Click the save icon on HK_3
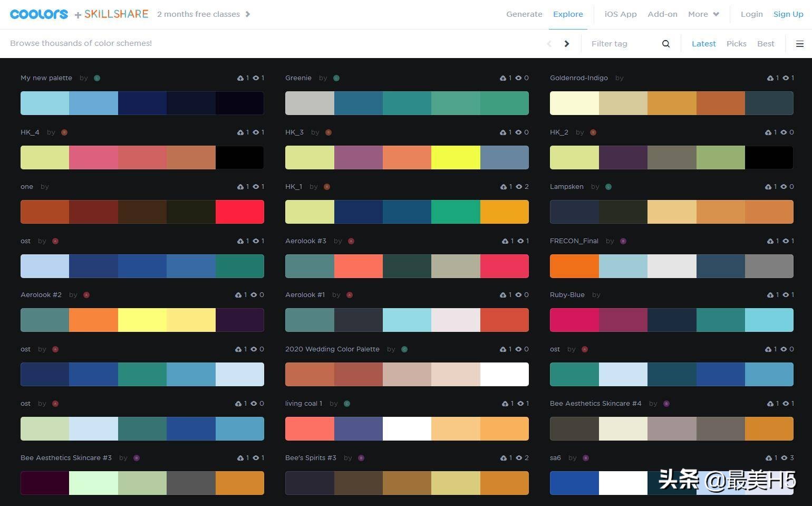This screenshot has width=812, height=506. click(503, 132)
